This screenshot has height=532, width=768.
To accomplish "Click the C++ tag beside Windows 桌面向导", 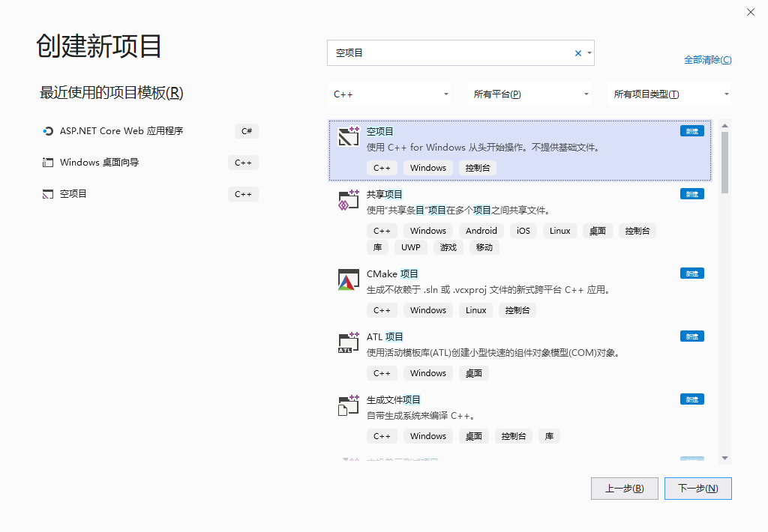I will point(243,163).
